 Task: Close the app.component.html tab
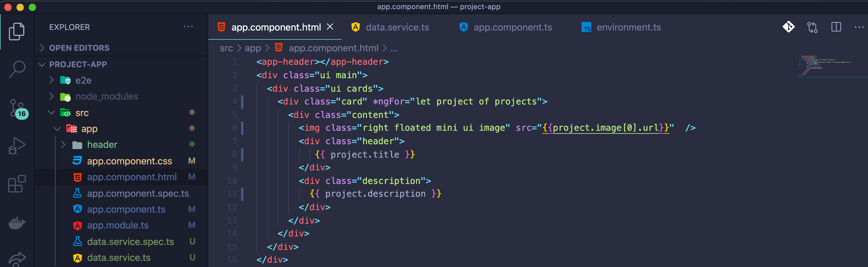pos(330,27)
